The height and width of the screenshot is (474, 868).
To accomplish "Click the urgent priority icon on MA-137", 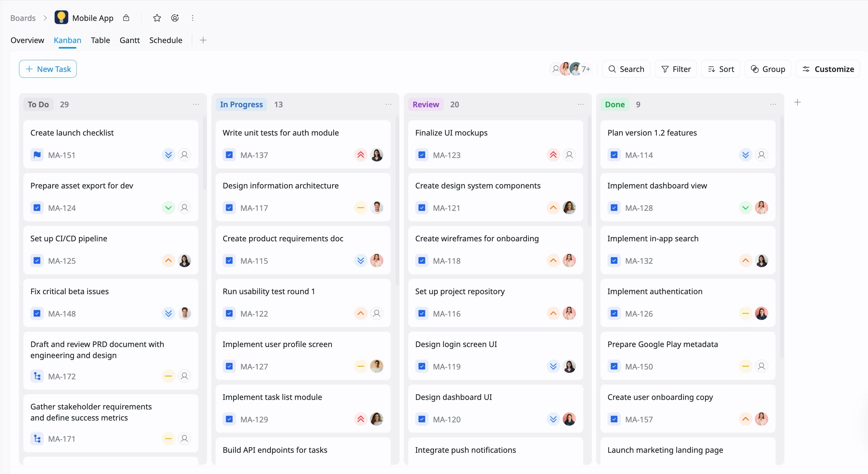I will (361, 155).
